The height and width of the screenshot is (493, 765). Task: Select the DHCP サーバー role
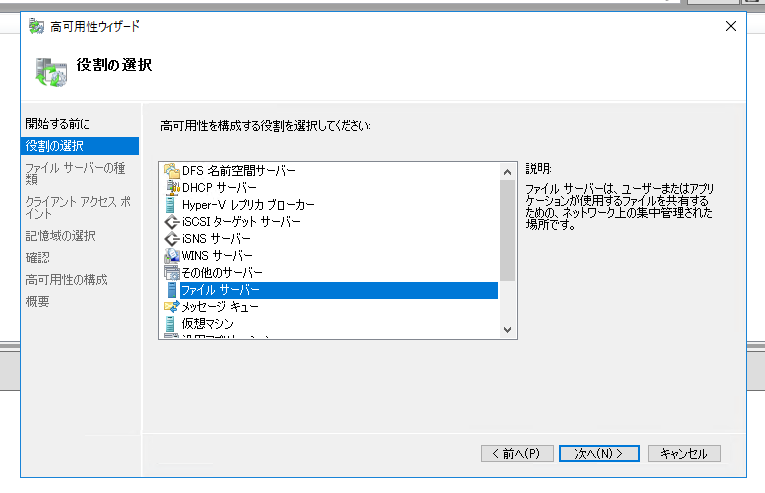tap(219, 188)
